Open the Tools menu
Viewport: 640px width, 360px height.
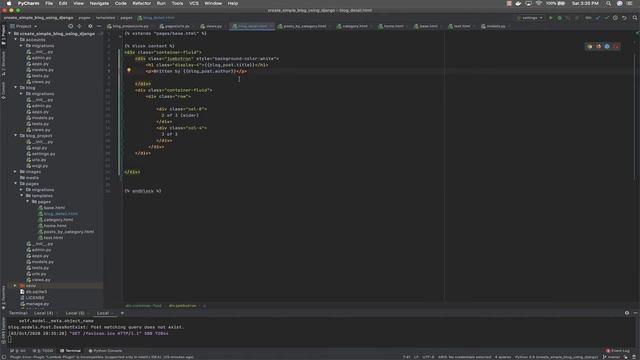pyautogui.click(x=177, y=3)
